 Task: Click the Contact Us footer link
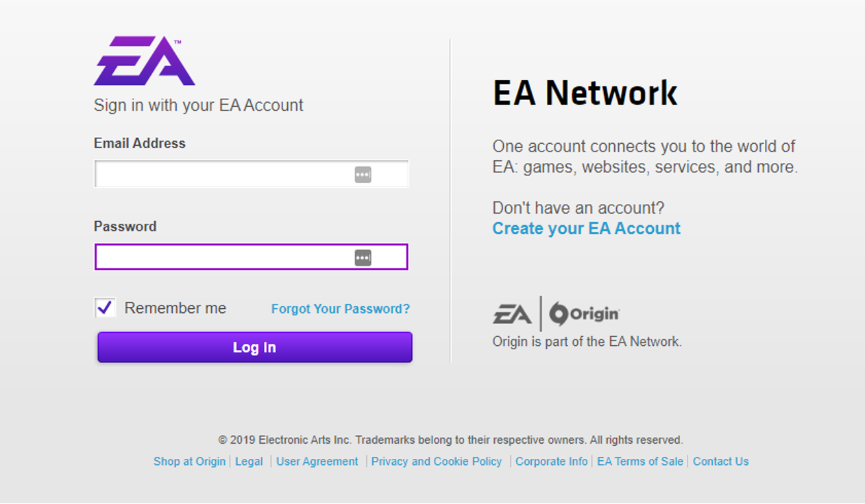720,462
